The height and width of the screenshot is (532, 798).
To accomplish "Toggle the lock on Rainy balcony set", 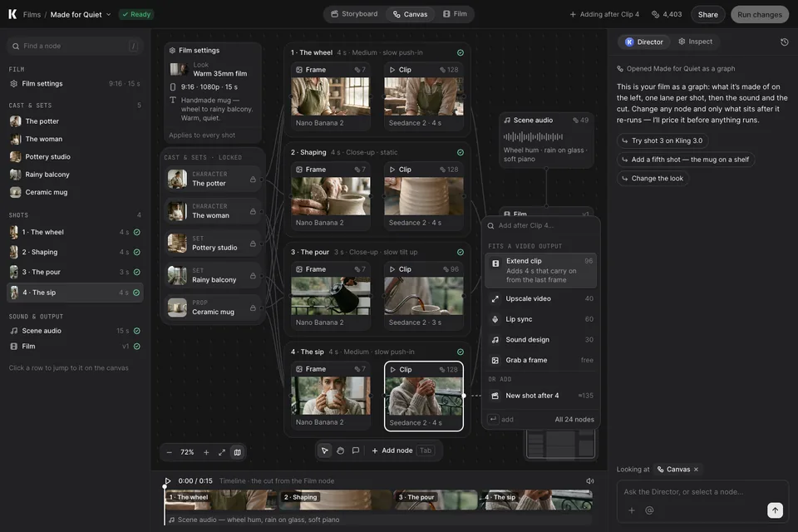I will (x=253, y=275).
